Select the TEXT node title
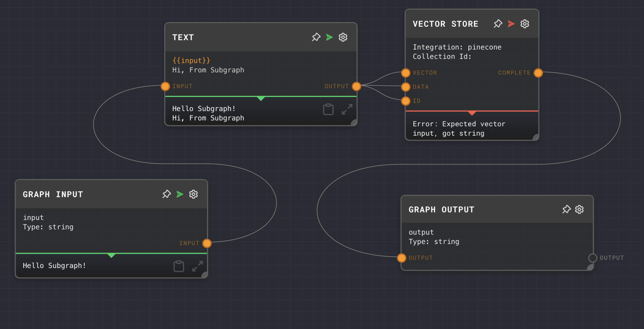 tap(183, 37)
